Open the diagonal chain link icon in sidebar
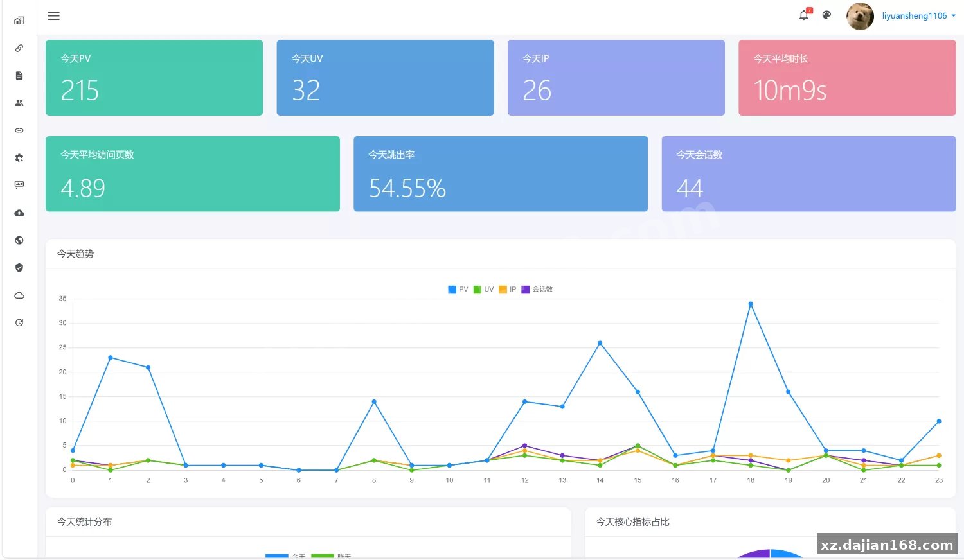The image size is (964, 560). [19, 48]
